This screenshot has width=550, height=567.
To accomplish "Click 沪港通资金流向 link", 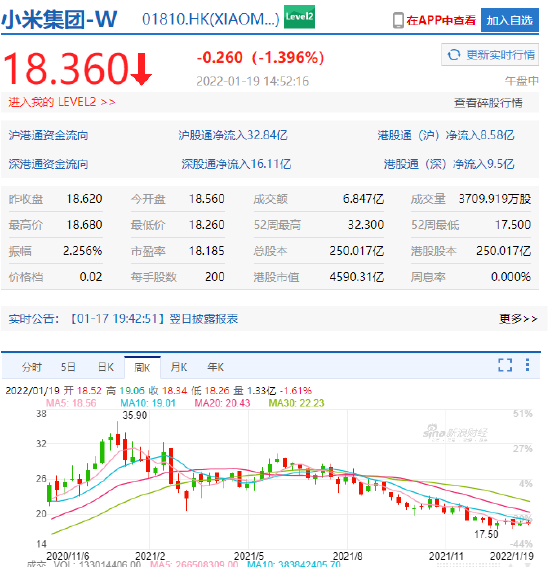I will (48, 136).
